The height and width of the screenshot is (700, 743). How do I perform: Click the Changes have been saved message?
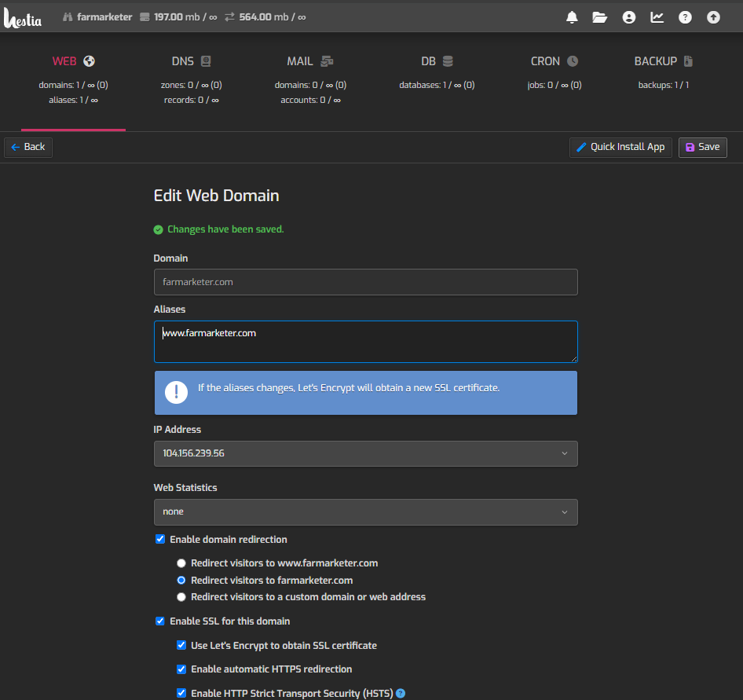(225, 229)
